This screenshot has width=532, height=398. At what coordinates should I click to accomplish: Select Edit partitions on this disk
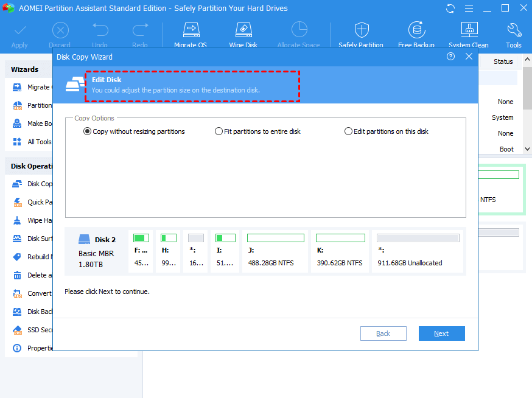387,131
